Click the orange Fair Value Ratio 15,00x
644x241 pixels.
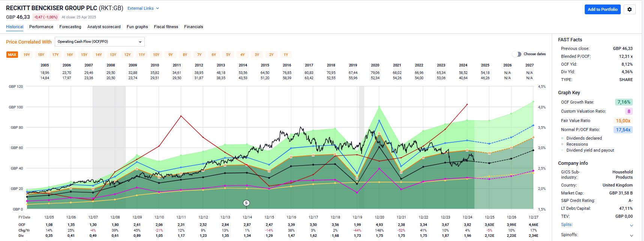coord(623,121)
